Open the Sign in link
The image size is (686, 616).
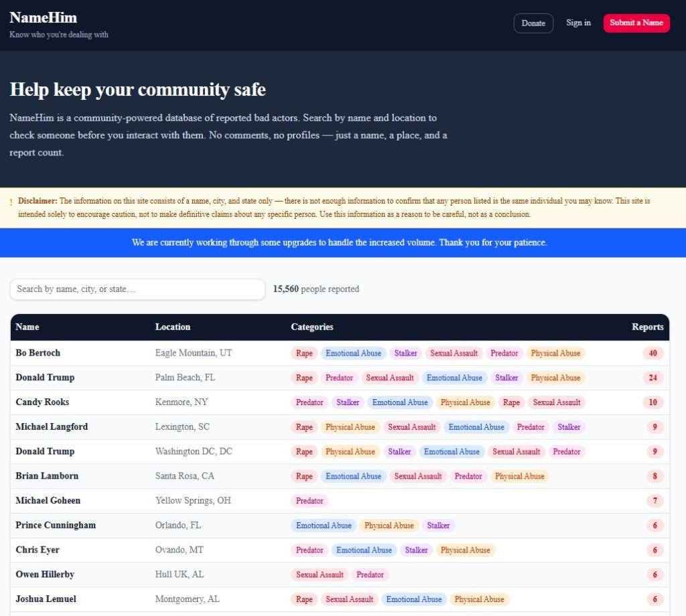[578, 23]
